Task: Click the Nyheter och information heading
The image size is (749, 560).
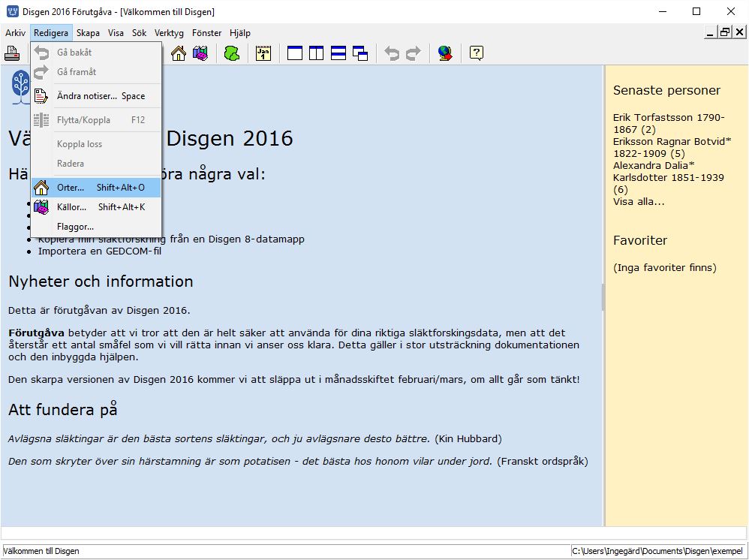Action: (101, 282)
